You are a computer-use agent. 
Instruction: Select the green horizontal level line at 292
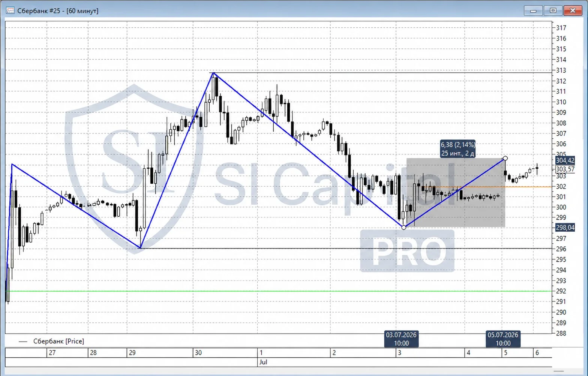tap(278, 291)
